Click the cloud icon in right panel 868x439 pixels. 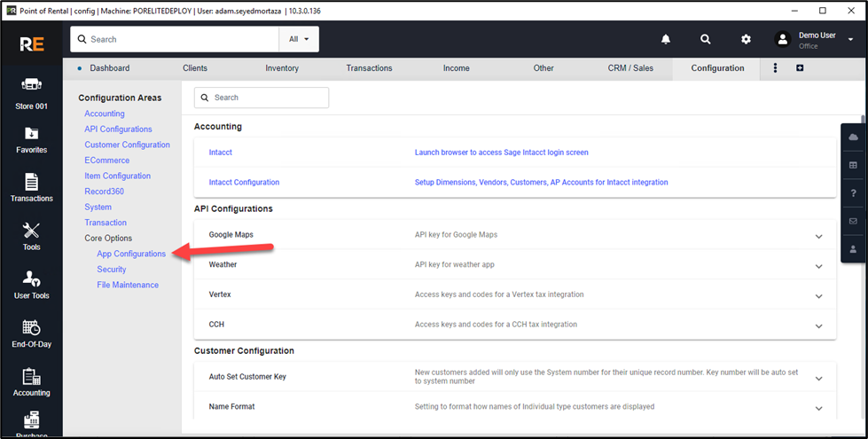click(853, 137)
